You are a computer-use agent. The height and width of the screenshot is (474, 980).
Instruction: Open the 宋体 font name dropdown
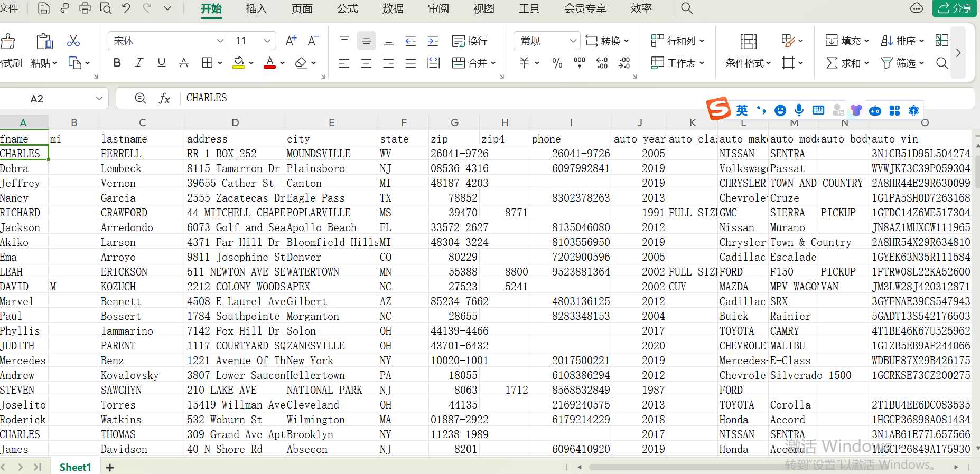point(220,41)
